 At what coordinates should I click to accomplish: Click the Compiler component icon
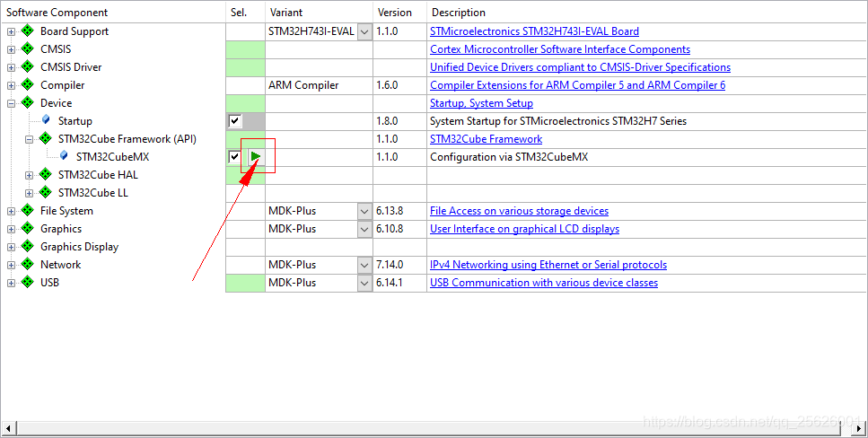pos(28,84)
